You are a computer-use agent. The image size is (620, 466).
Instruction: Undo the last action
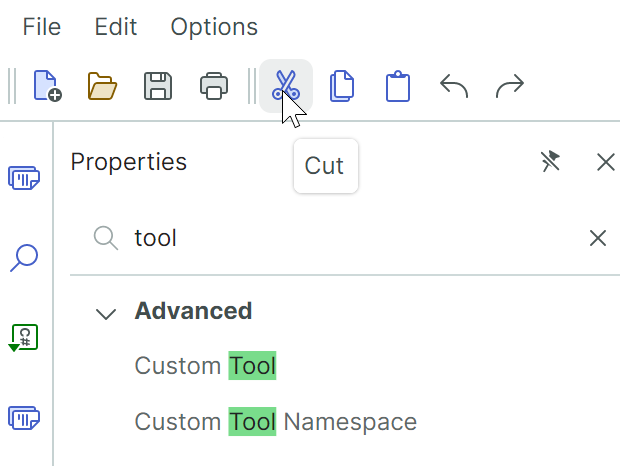point(454,86)
